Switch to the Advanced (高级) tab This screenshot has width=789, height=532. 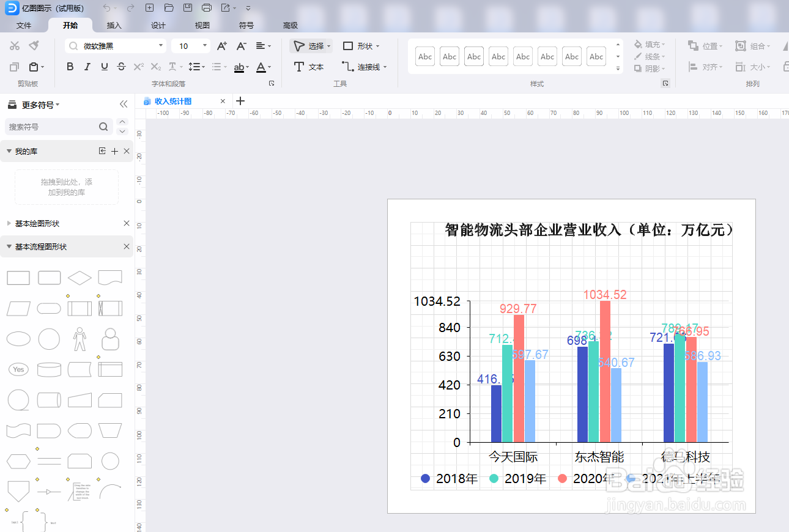[291, 25]
